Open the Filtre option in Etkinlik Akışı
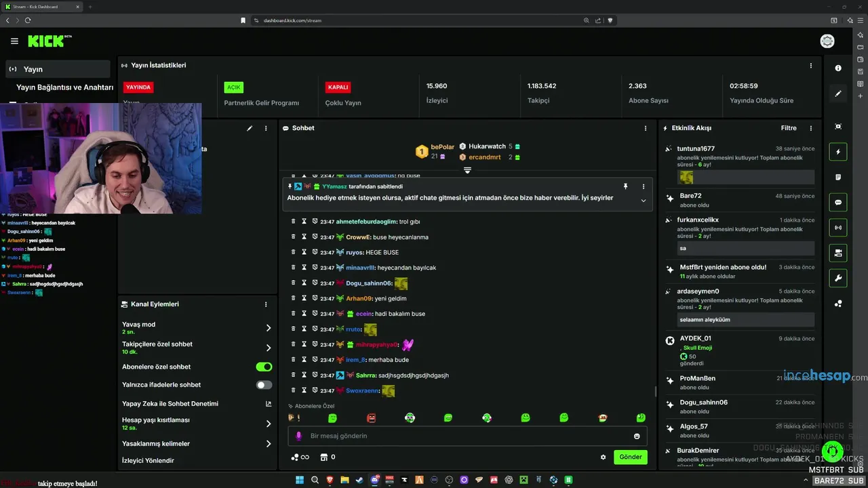 coord(789,128)
